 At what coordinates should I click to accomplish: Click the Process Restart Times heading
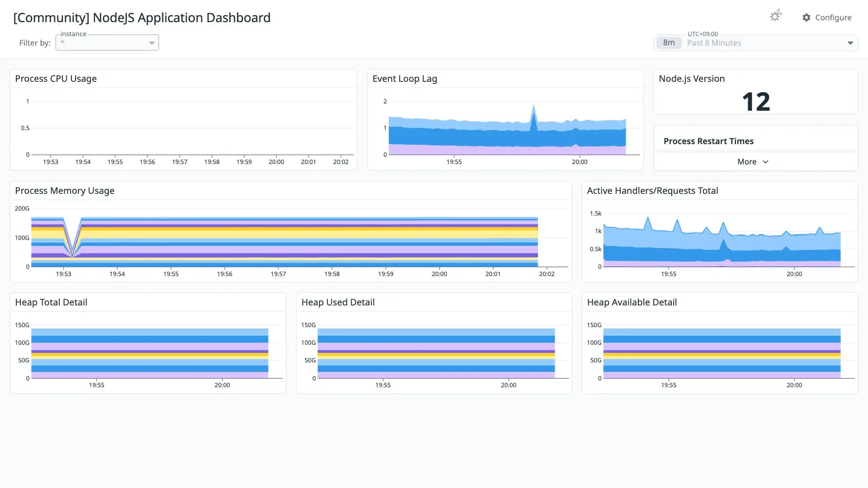[708, 141]
